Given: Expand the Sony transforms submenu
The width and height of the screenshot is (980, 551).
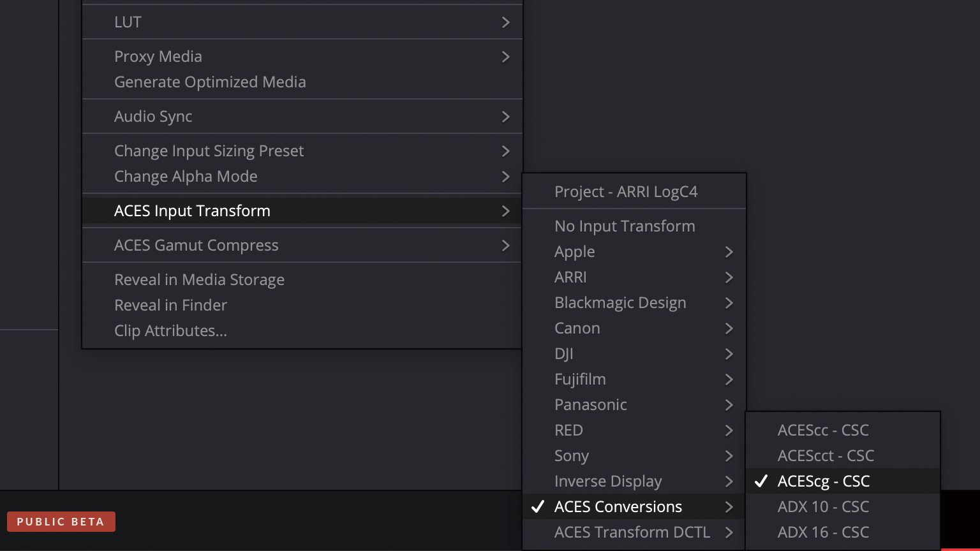Looking at the screenshot, I should pyautogui.click(x=634, y=456).
